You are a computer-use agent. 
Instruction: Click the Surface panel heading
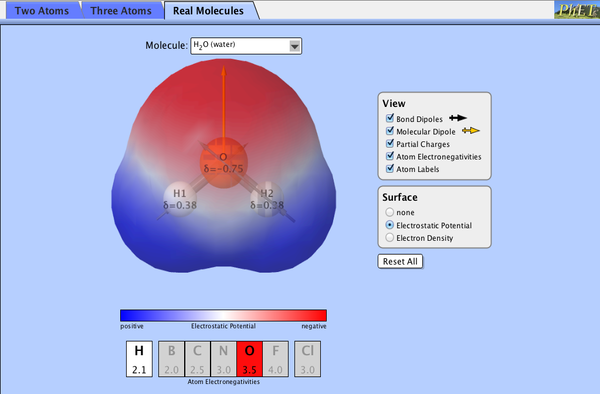(400, 197)
